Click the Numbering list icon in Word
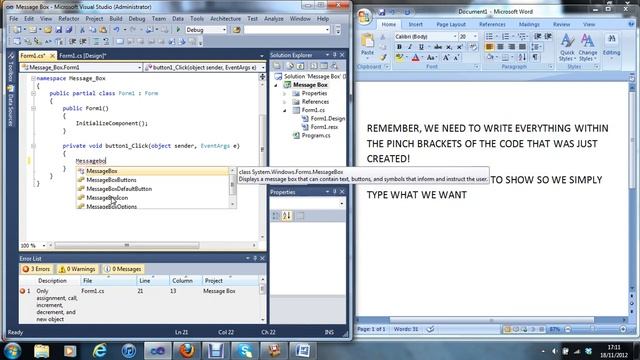Screen dimensions: 640x360 505,36
